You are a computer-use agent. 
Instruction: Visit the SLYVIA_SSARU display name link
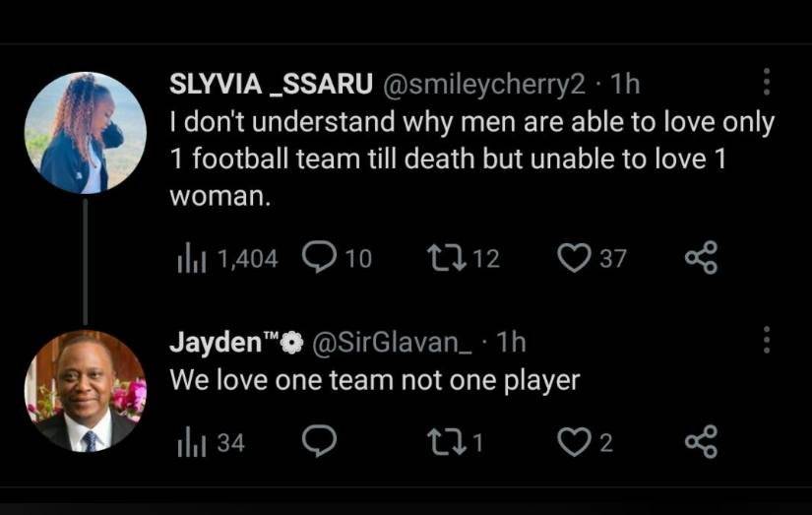click(x=271, y=84)
